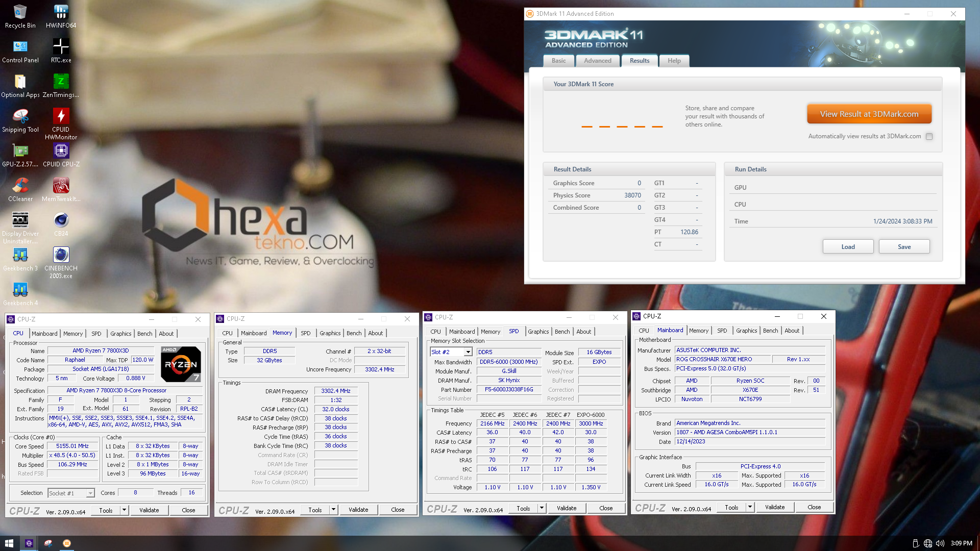This screenshot has width=980, height=551.
Task: Open Graphics tab in Memory CPU-Z window
Action: pos(330,333)
